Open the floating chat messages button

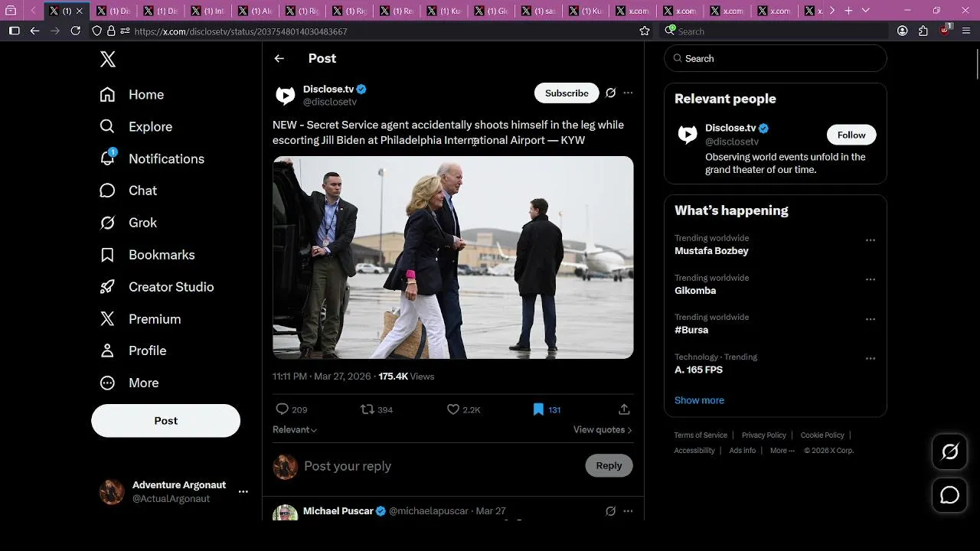pos(949,495)
